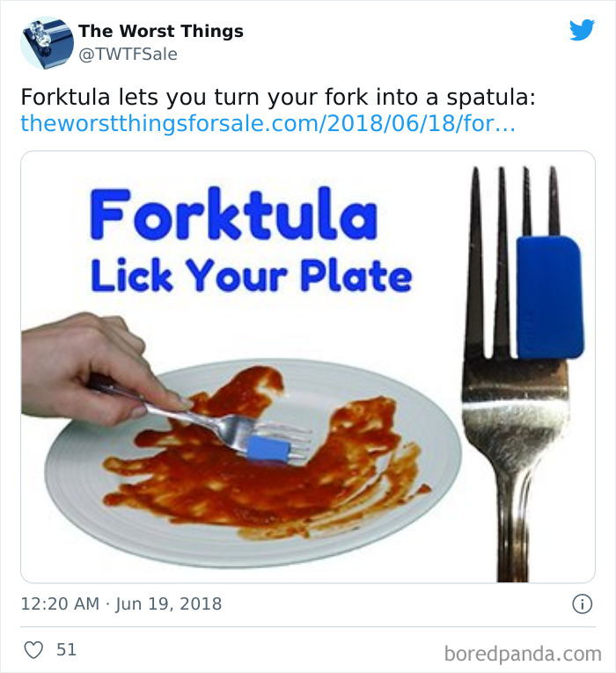Click the Forktula title text in image
Viewport: 616px width, 673px height.
tap(234, 214)
